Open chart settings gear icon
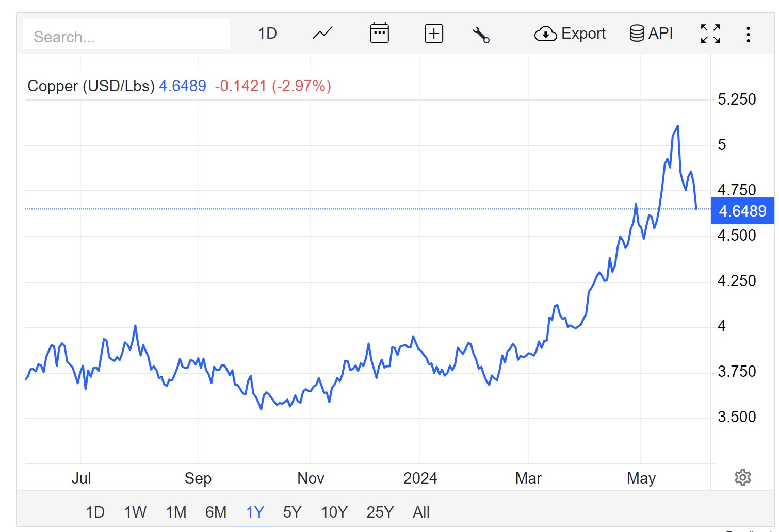Screen dimensions: 779x532 coord(742,477)
